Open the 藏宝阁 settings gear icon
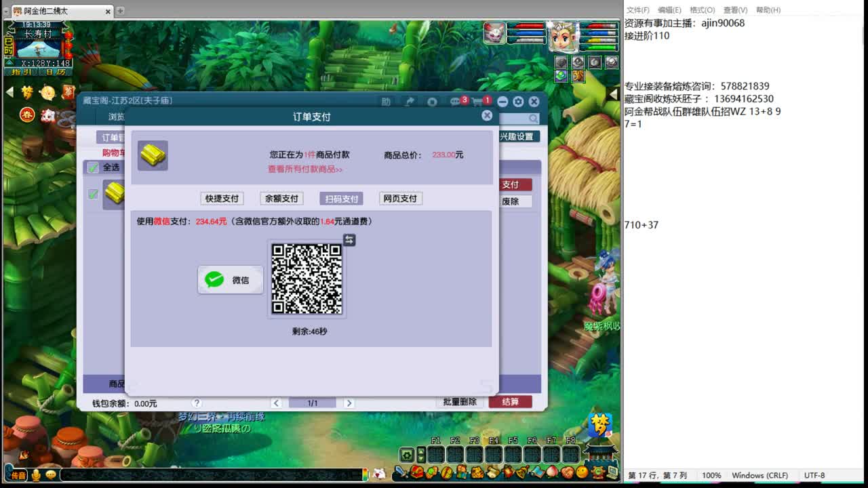This screenshot has width=868, height=488. point(518,102)
